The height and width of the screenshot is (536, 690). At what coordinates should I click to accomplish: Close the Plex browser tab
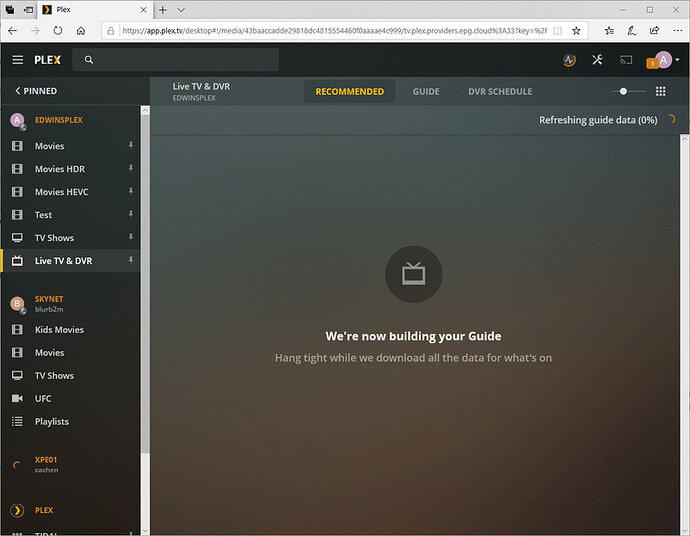point(143,10)
